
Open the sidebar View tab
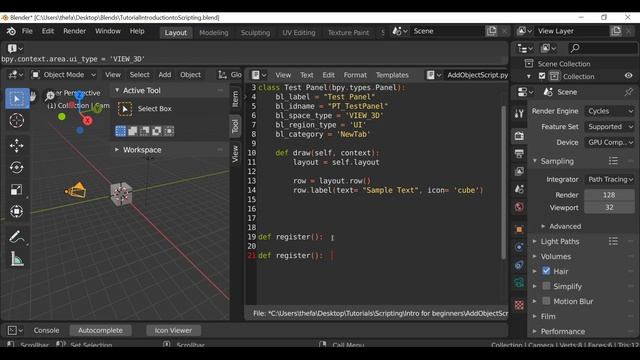tap(236, 153)
